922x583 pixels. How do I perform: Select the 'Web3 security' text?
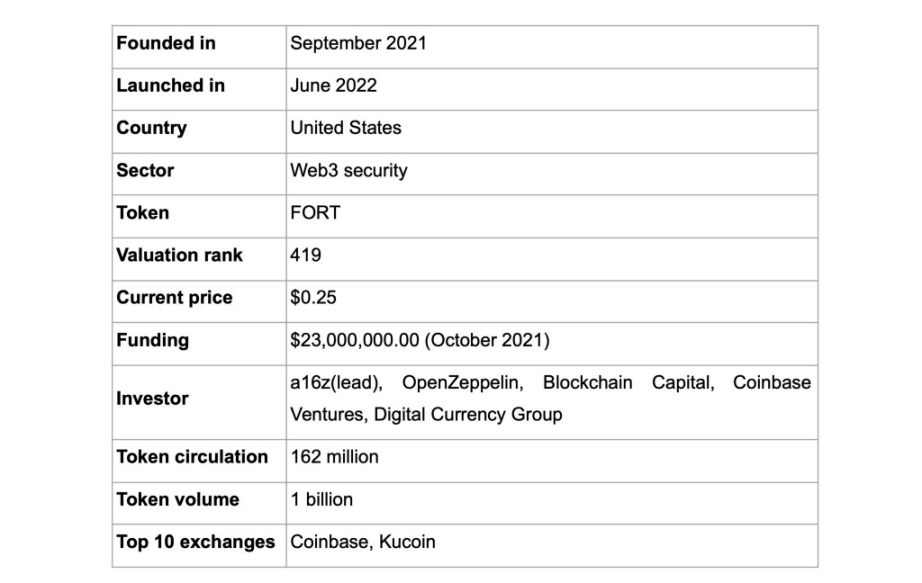(x=349, y=171)
